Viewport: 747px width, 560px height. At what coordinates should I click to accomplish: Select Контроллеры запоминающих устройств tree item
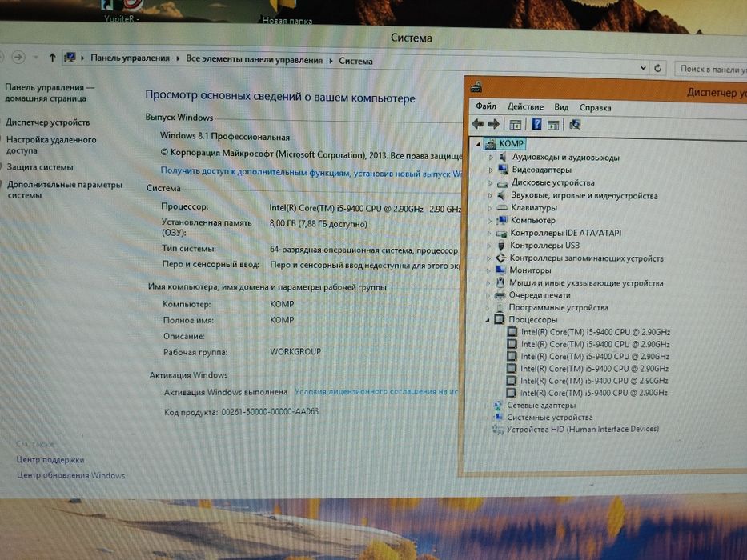click(x=586, y=258)
